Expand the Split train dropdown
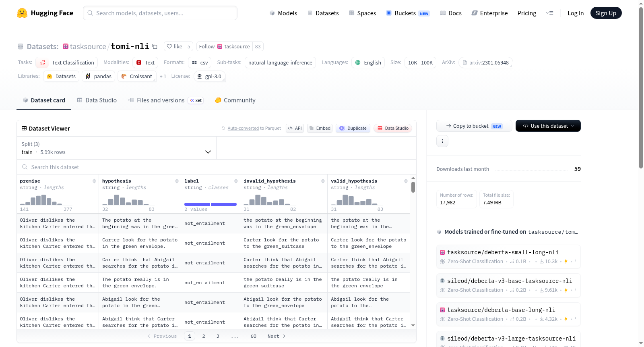This screenshot has width=644, height=347. coord(117,148)
